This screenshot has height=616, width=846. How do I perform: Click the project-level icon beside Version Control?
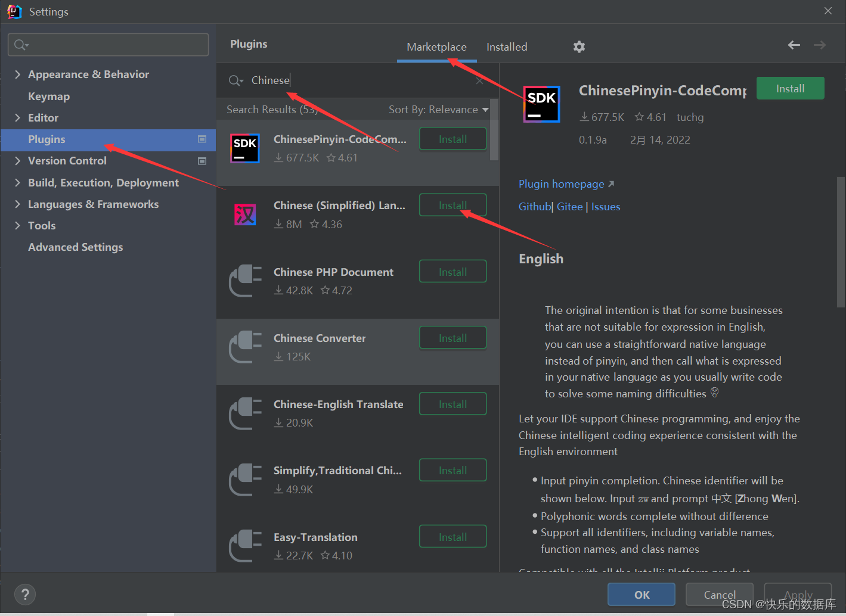(x=202, y=161)
